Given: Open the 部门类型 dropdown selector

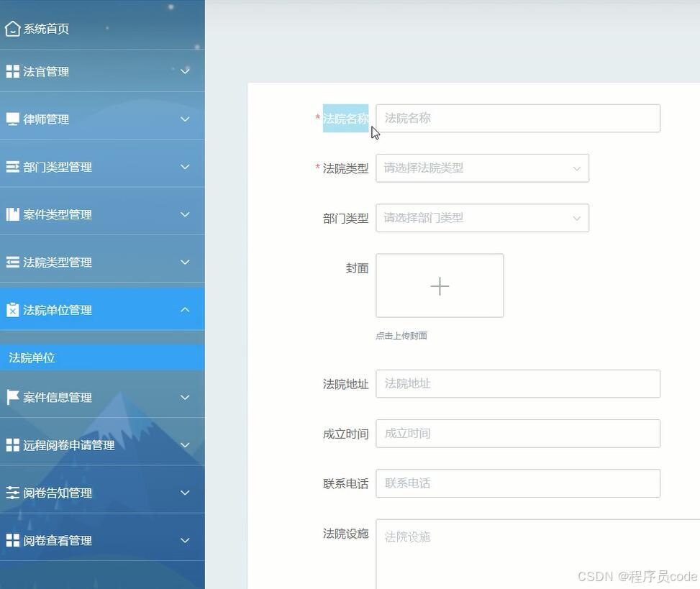Looking at the screenshot, I should coord(482,218).
